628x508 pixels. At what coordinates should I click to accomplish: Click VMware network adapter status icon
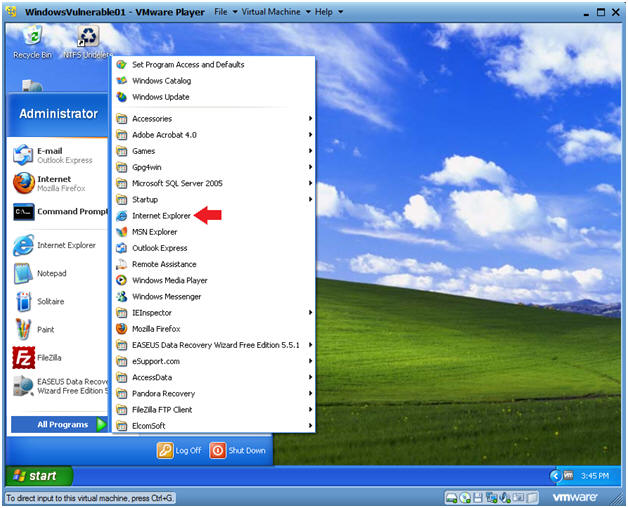click(x=491, y=498)
